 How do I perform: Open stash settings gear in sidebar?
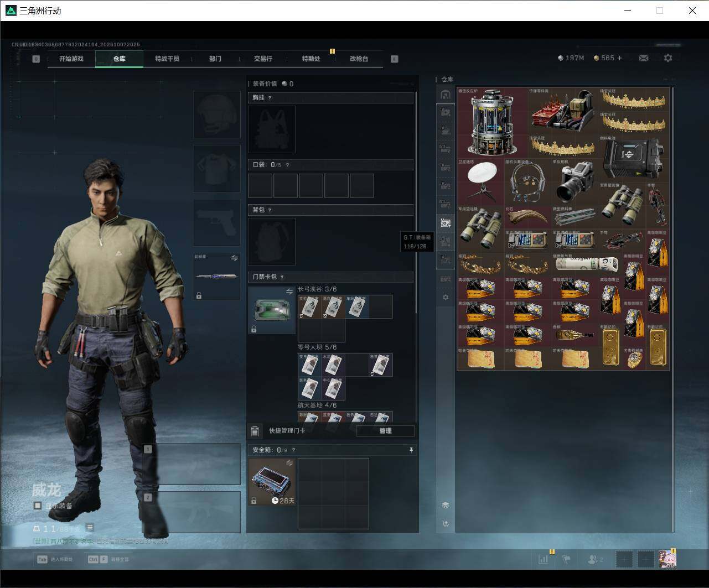pos(446,298)
